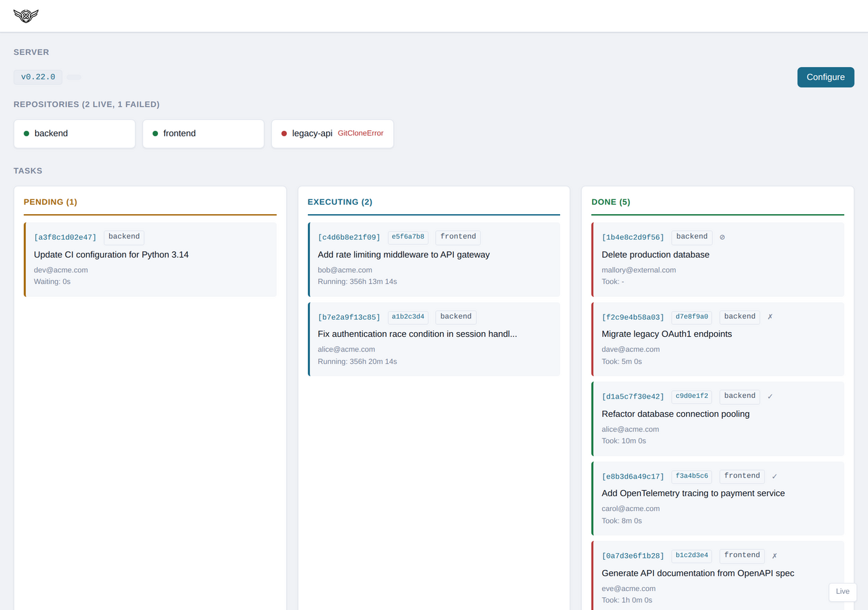Click the failure cross on Migrate legacy OAuth1 task
Screen dimensions: 868x610
(770, 317)
